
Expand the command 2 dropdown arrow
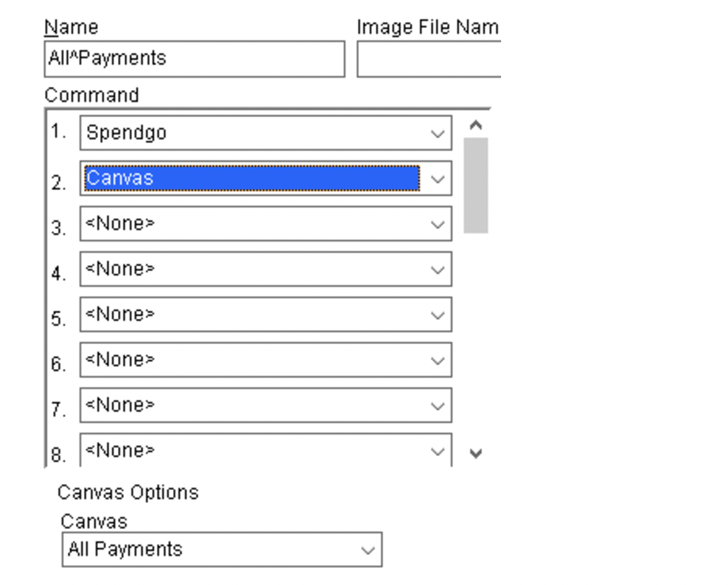[438, 179]
